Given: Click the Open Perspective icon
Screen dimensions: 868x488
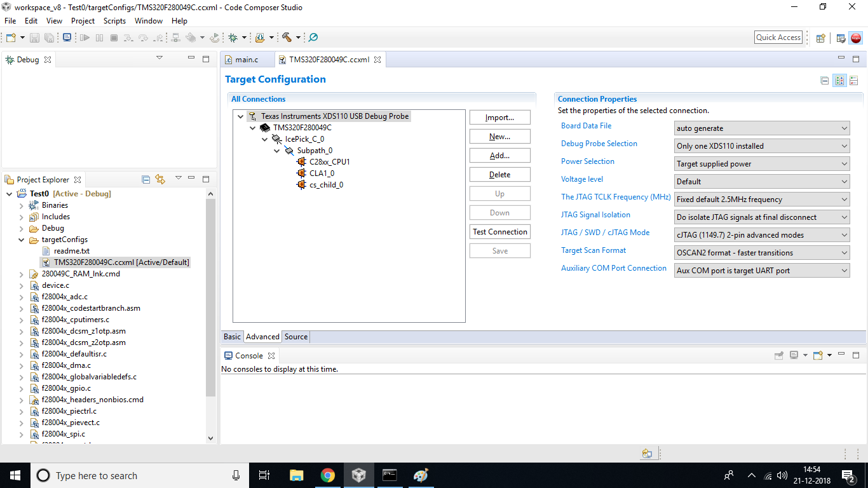Looking at the screenshot, I should click(x=820, y=38).
